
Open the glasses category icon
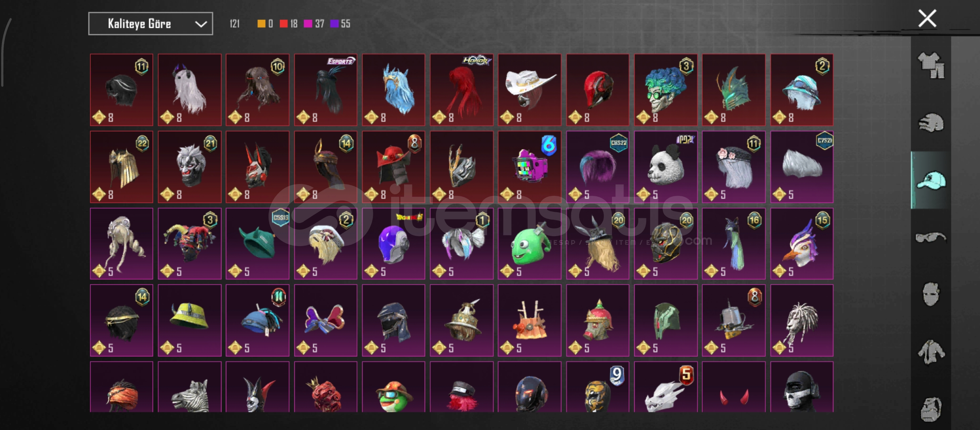(931, 238)
